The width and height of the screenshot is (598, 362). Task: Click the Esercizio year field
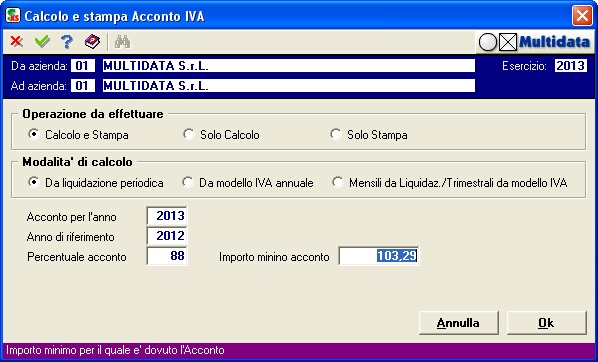tap(571, 66)
